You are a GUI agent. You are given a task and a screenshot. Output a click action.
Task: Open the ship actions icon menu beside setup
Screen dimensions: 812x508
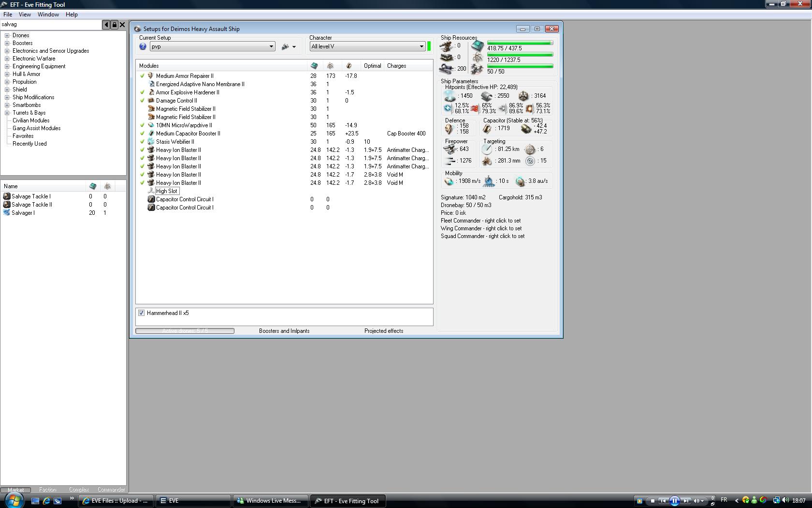pos(289,46)
